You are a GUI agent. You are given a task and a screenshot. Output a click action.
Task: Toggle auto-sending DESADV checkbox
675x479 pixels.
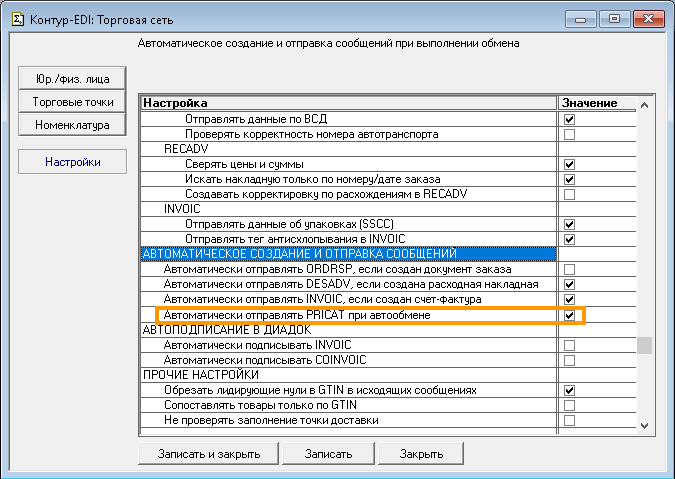tap(569, 284)
